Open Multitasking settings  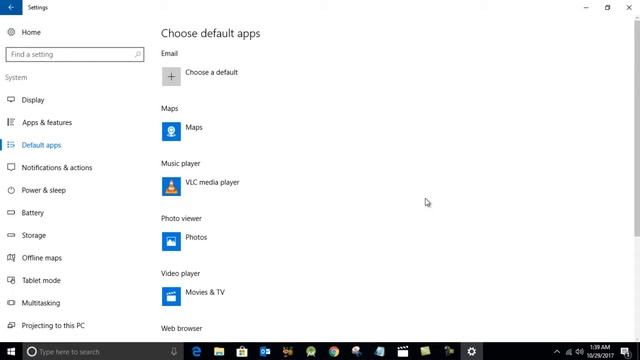click(41, 303)
